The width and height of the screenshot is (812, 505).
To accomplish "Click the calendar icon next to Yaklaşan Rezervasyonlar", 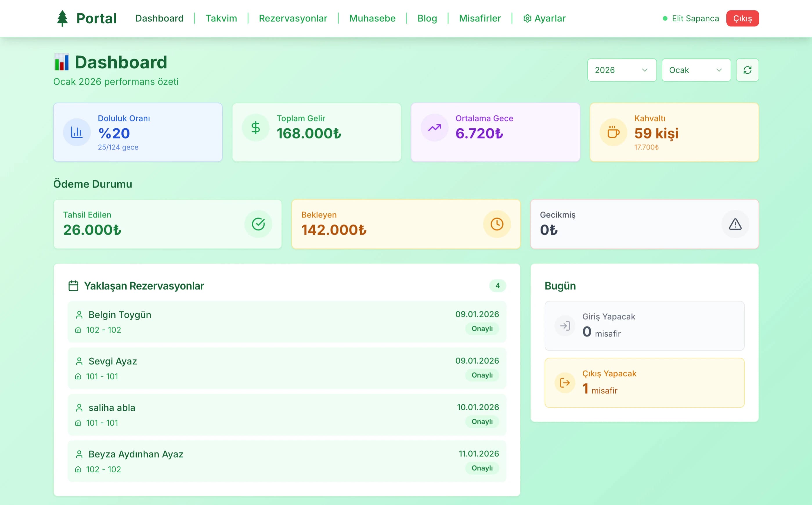I will tap(73, 285).
